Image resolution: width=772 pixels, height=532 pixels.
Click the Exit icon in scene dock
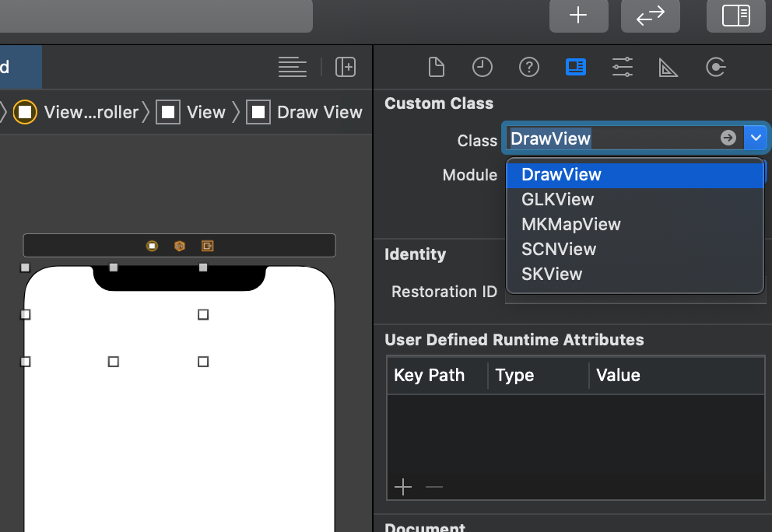click(x=207, y=246)
